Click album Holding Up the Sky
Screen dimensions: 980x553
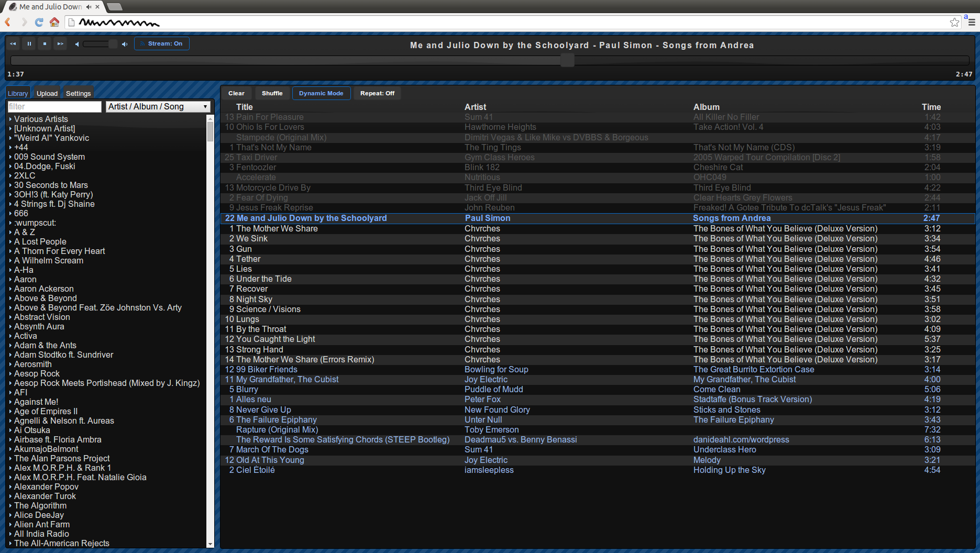tap(729, 470)
